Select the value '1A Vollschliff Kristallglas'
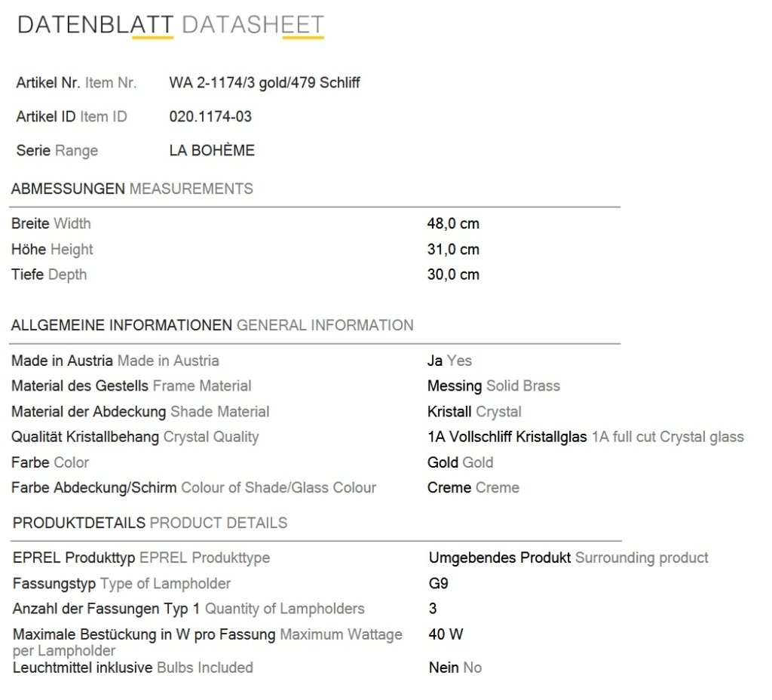 pyautogui.click(x=507, y=437)
